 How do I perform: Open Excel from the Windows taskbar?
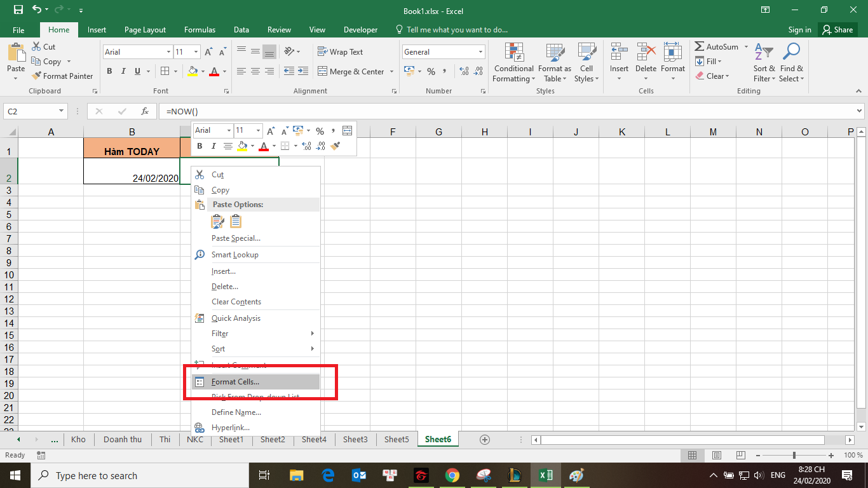545,475
